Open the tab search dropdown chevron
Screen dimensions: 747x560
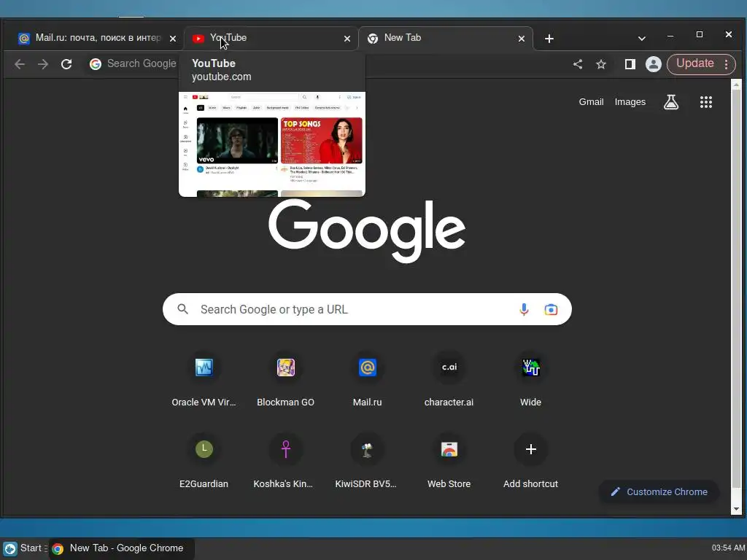tap(642, 39)
